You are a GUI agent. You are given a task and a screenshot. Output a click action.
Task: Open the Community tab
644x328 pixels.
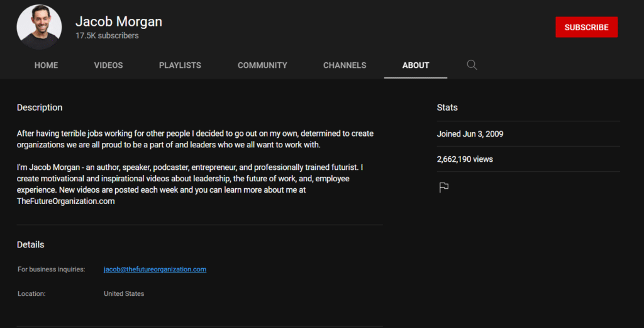[262, 65]
